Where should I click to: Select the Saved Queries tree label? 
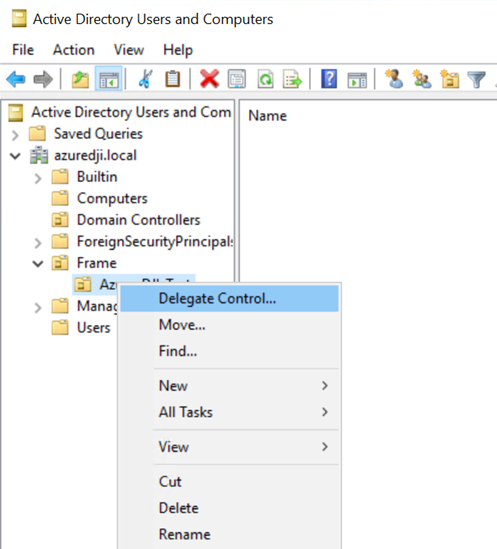point(98,134)
